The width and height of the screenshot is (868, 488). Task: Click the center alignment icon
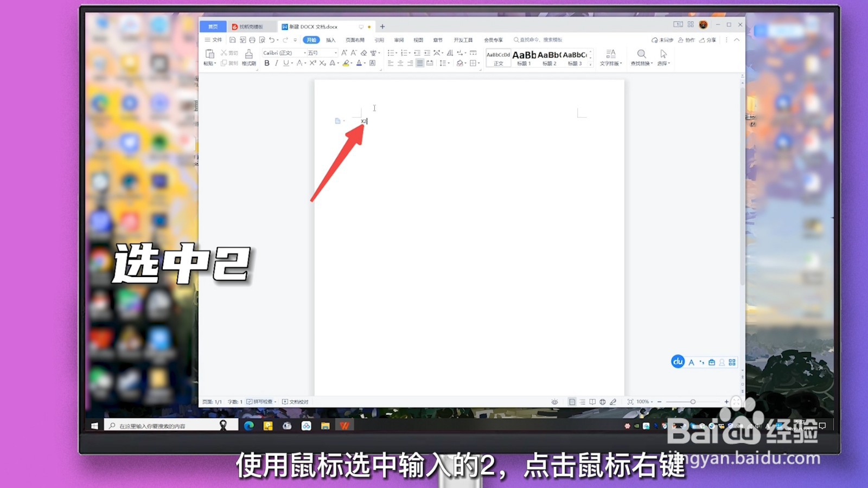[x=400, y=63]
